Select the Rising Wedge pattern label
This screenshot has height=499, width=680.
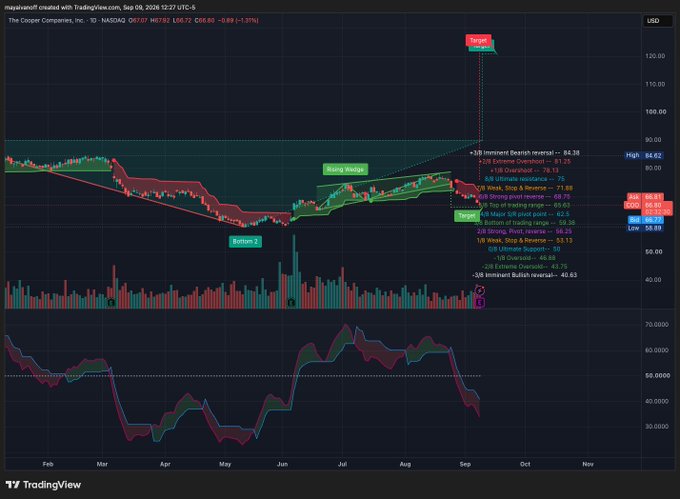click(x=345, y=169)
